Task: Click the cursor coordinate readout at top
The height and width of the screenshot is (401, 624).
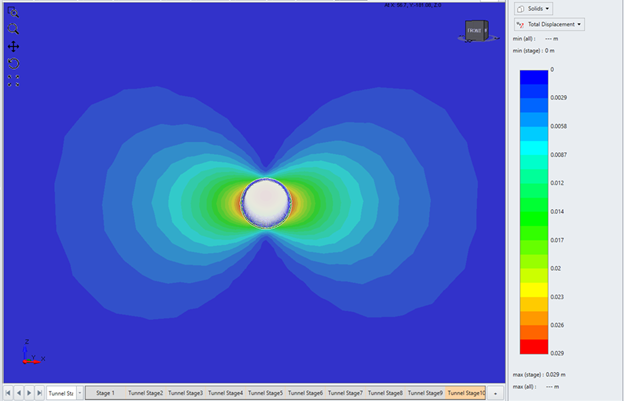Action: click(413, 5)
